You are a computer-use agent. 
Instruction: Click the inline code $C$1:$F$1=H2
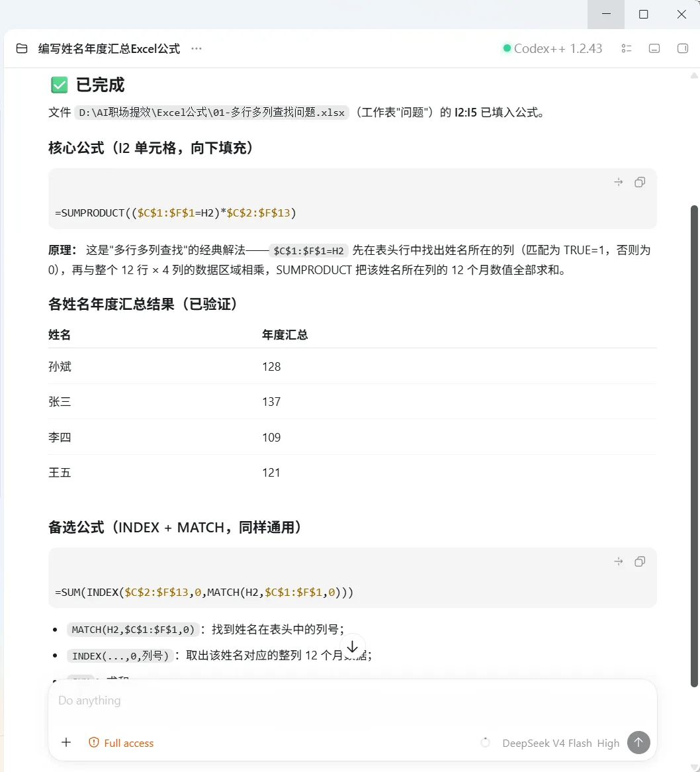(308, 251)
